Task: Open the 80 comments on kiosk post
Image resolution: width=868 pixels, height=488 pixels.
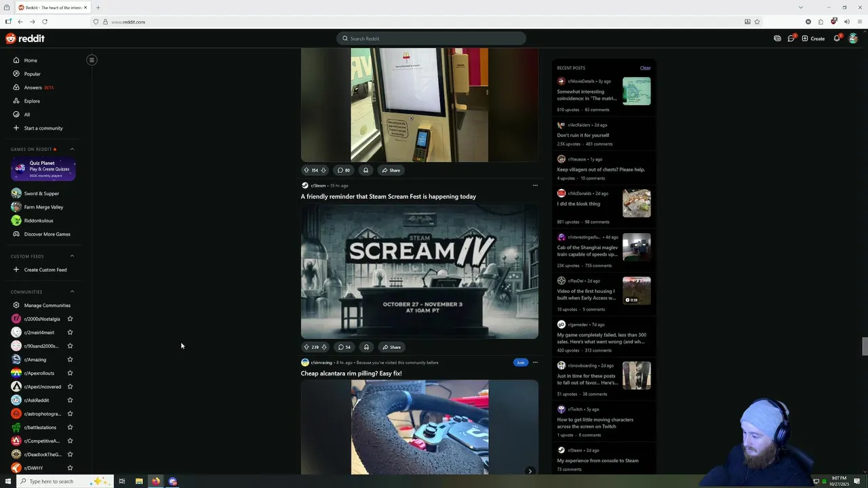Action: (x=344, y=170)
